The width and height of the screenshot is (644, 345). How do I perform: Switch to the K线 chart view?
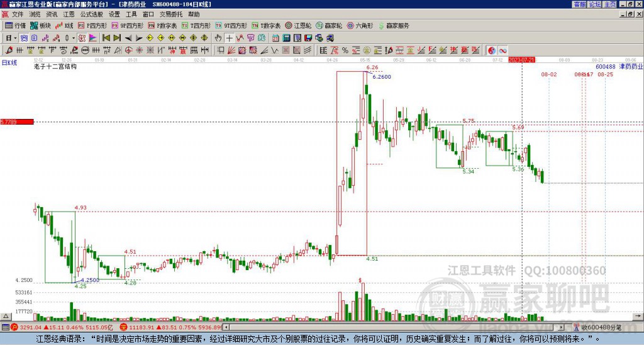64,25
